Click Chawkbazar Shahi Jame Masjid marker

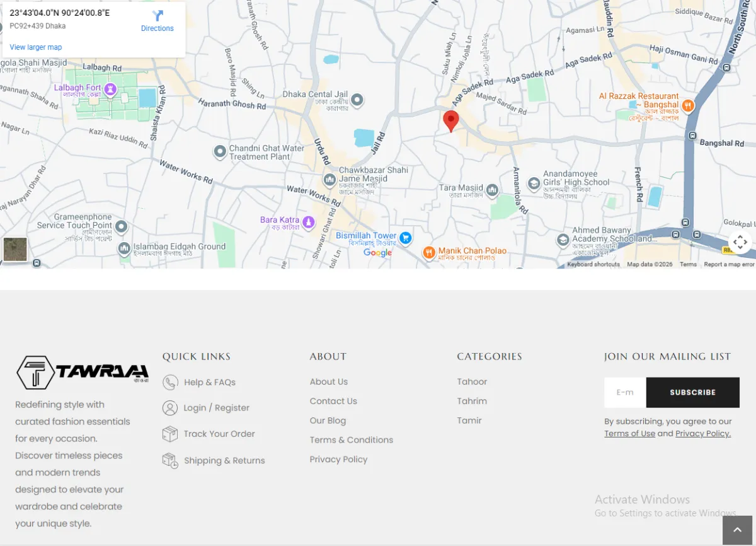(329, 181)
